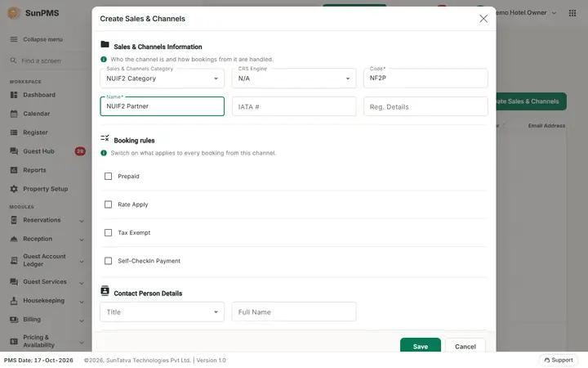Screen dimensions: 588x368
Task: Click the Reception bell icon
Action: 14,239
